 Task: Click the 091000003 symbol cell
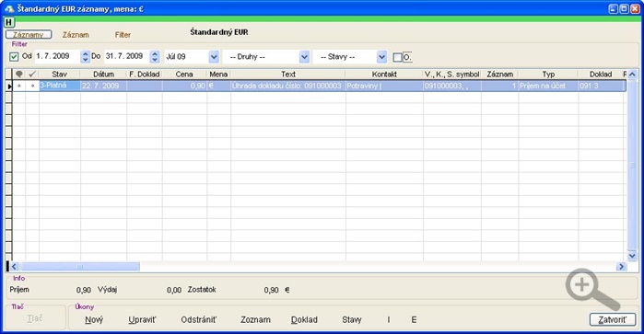[452, 86]
